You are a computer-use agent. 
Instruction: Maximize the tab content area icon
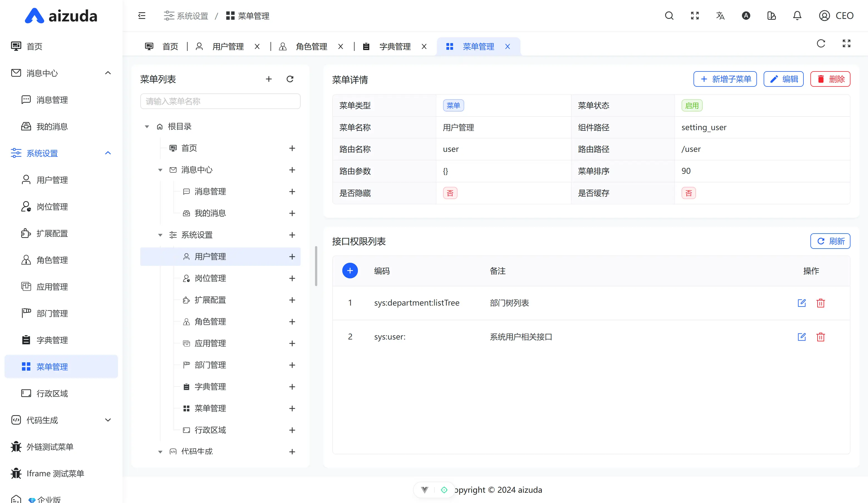tap(846, 44)
